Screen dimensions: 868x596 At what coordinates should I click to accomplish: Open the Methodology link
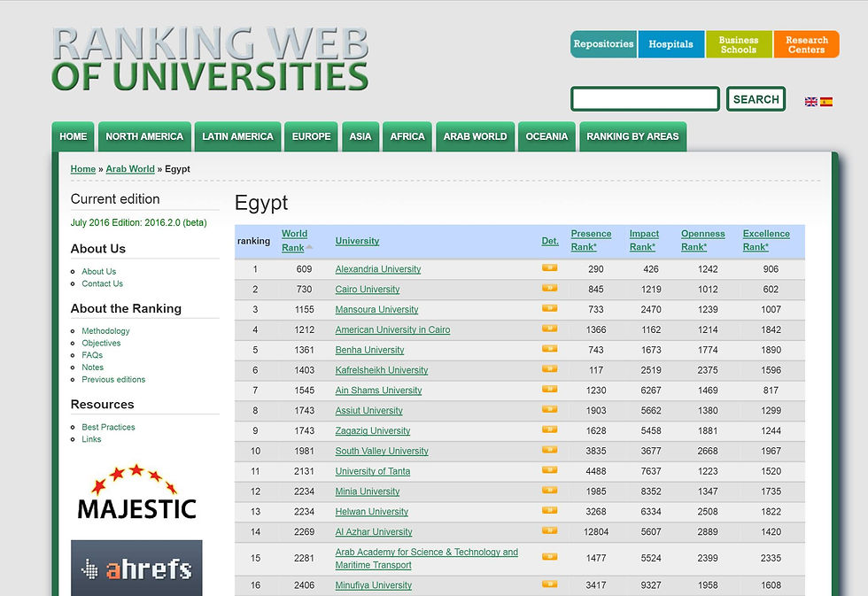(105, 331)
